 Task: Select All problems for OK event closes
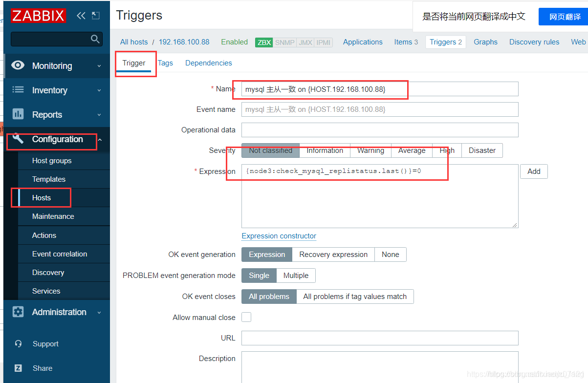point(269,297)
